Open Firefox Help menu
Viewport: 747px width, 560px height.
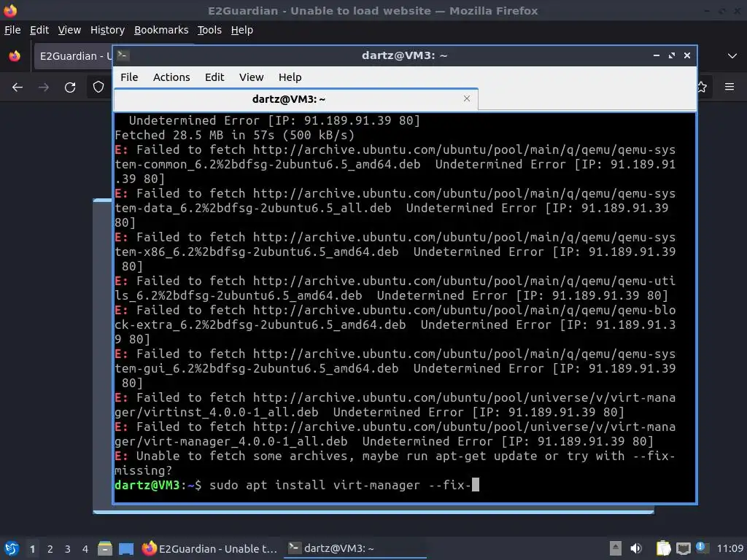[x=242, y=30]
